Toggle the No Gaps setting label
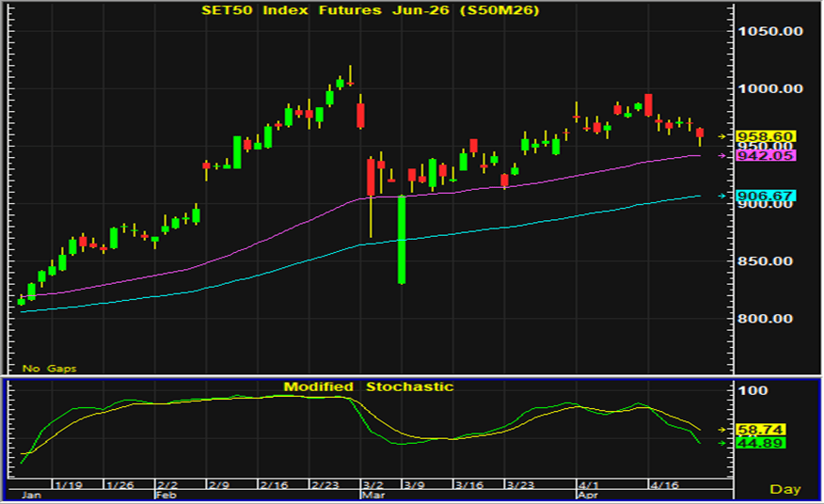The width and height of the screenshot is (824, 504). coord(49,368)
